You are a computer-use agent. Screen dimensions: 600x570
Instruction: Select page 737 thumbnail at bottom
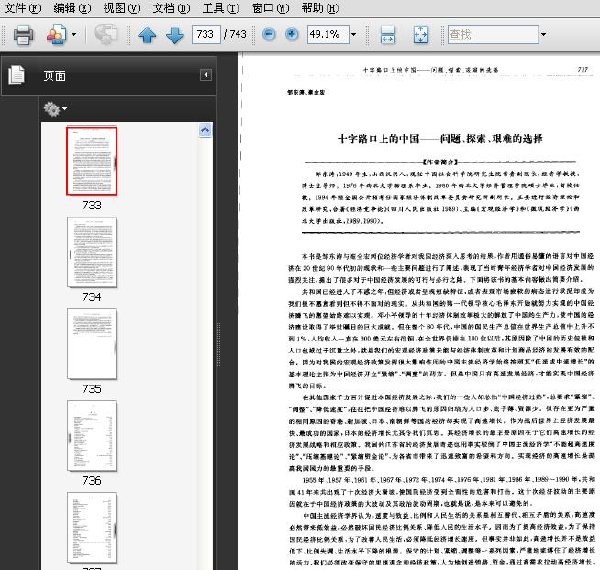92,528
